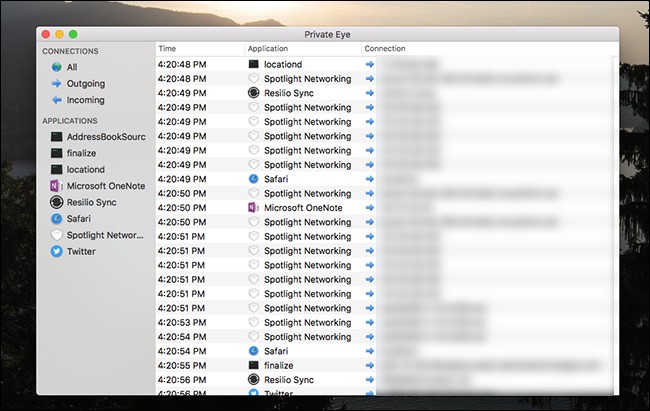Viewport: 650px width, 411px height.
Task: Select Resilio Sync text in 4:20:56 row
Action: (x=289, y=379)
